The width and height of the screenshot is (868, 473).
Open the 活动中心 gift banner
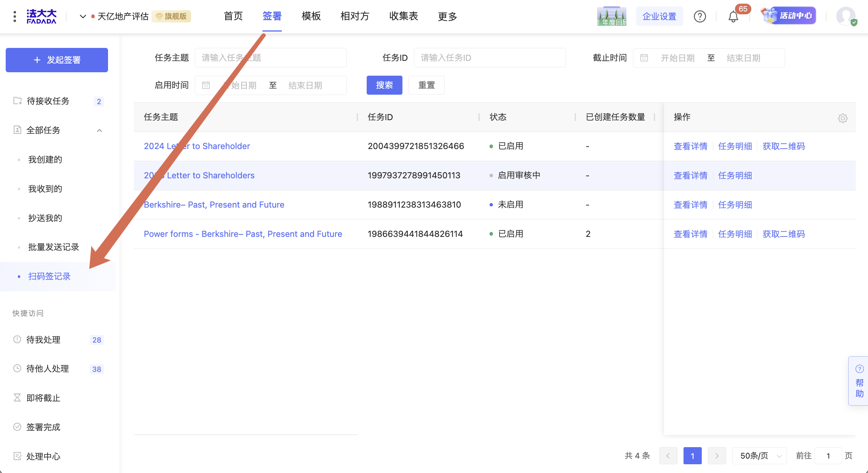pyautogui.click(x=789, y=16)
